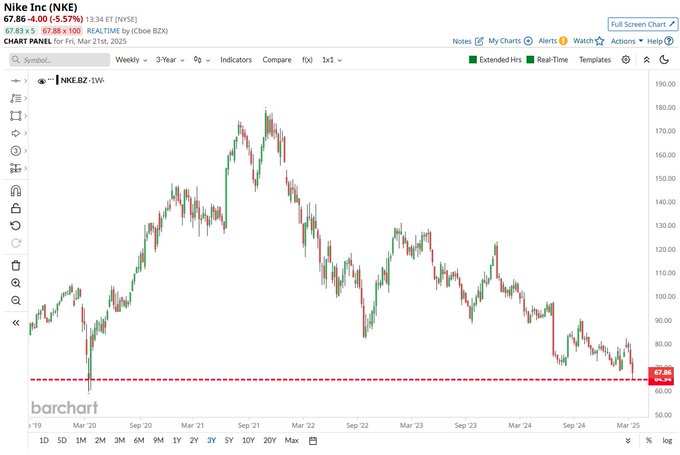Open the circled-number wave count tool
Image resolution: width=680 pixels, height=455 pixels.
16,151
